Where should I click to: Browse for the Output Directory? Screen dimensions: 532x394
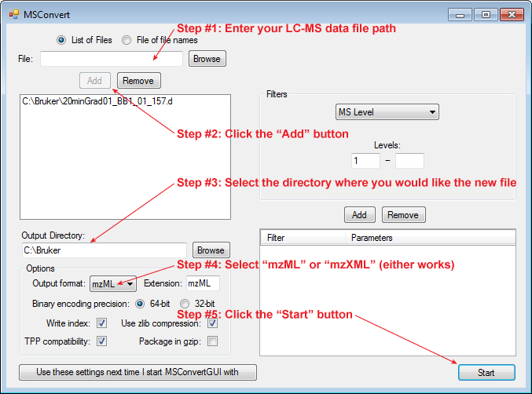point(211,250)
